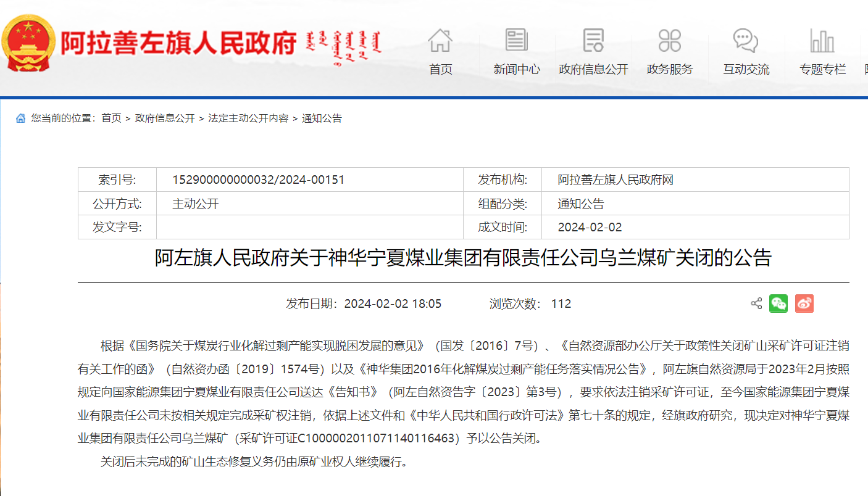Click the view count 浏览次数 112
The height and width of the screenshot is (496, 868).
(x=530, y=304)
